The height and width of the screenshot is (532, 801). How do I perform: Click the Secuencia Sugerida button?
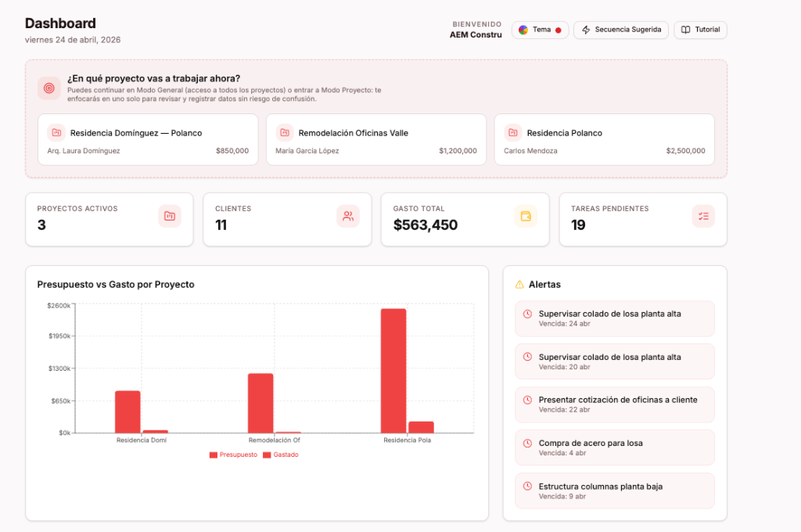coord(620,30)
